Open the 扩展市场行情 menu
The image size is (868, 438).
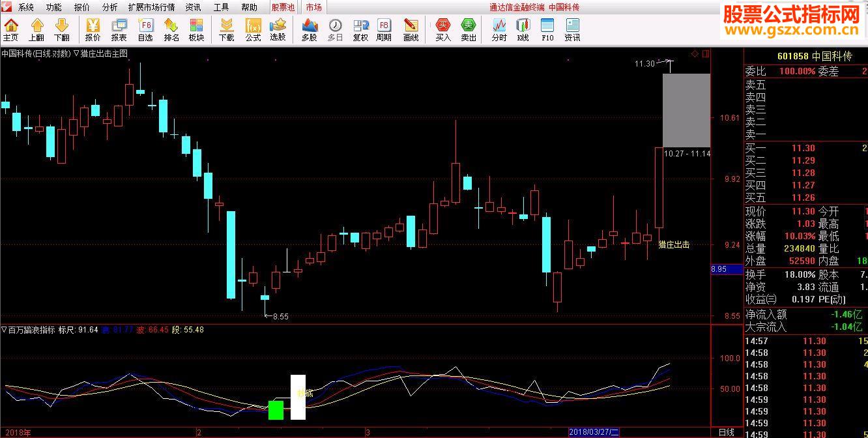pyautogui.click(x=151, y=7)
